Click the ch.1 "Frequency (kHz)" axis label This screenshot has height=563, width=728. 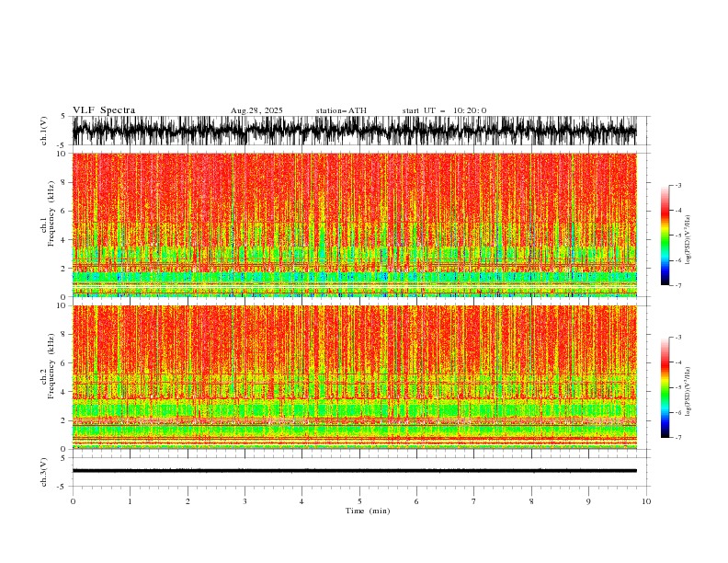click(x=51, y=213)
